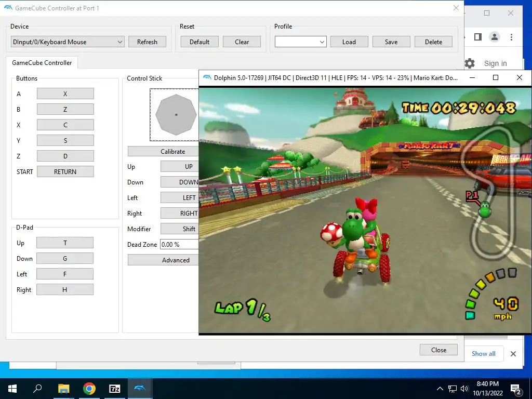
Task: Click Dolphin logo in controller dialog title
Action: 8,8
